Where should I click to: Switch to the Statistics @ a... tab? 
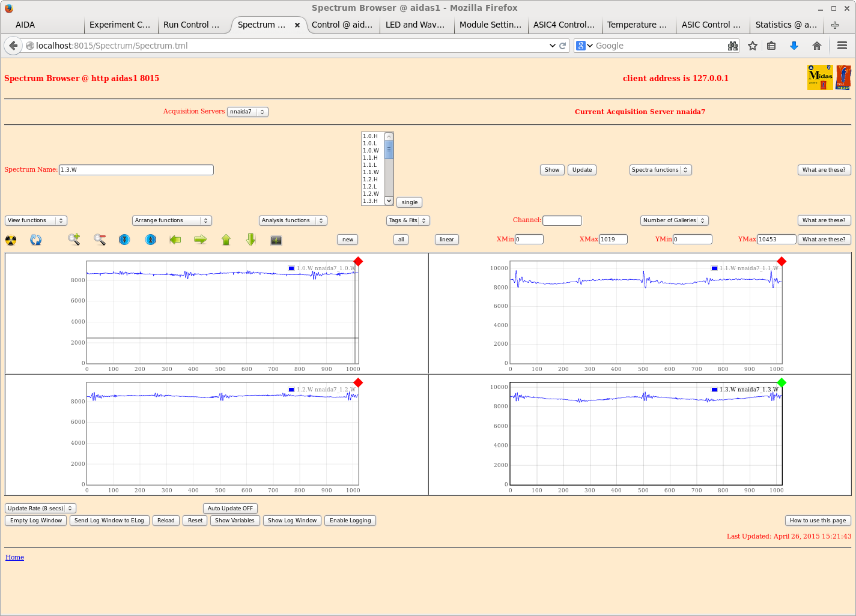point(785,25)
